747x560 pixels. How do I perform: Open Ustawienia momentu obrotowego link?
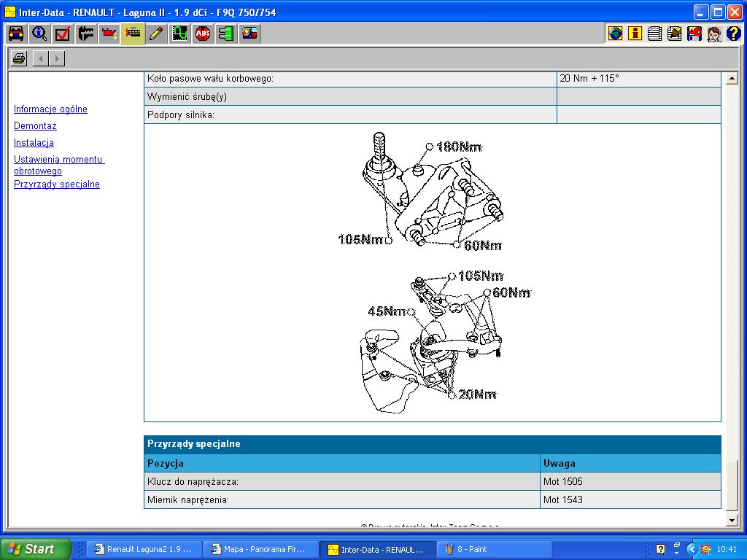(59, 165)
